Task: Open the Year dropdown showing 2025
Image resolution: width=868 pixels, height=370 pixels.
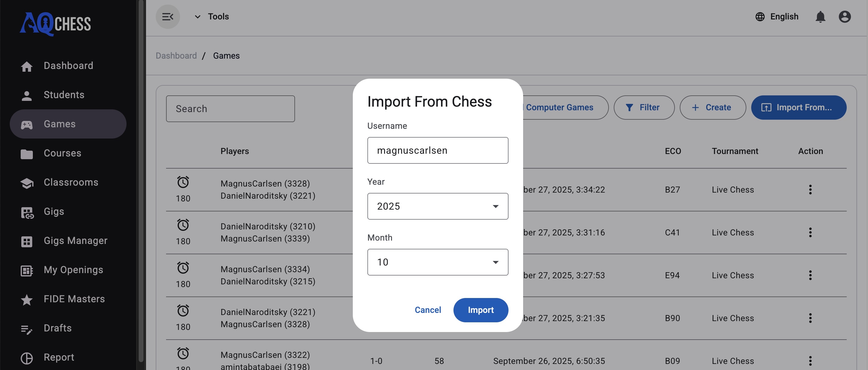Action: [x=437, y=206]
